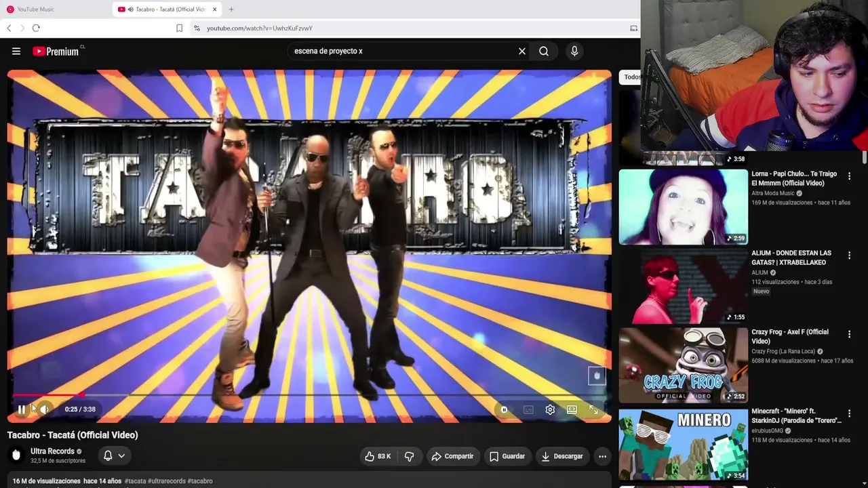Image resolution: width=868 pixels, height=488 pixels.
Task: Open the YouTube guide hamburger menu
Action: [x=16, y=51]
